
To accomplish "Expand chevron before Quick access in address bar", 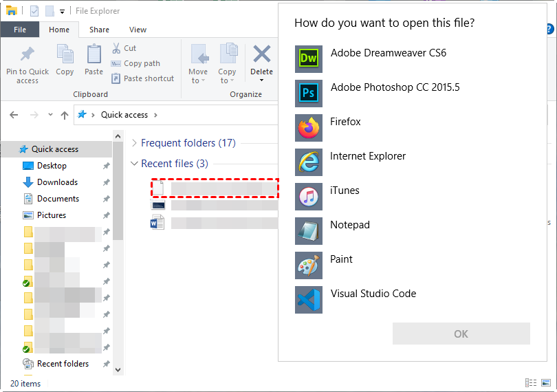I will click(x=93, y=115).
